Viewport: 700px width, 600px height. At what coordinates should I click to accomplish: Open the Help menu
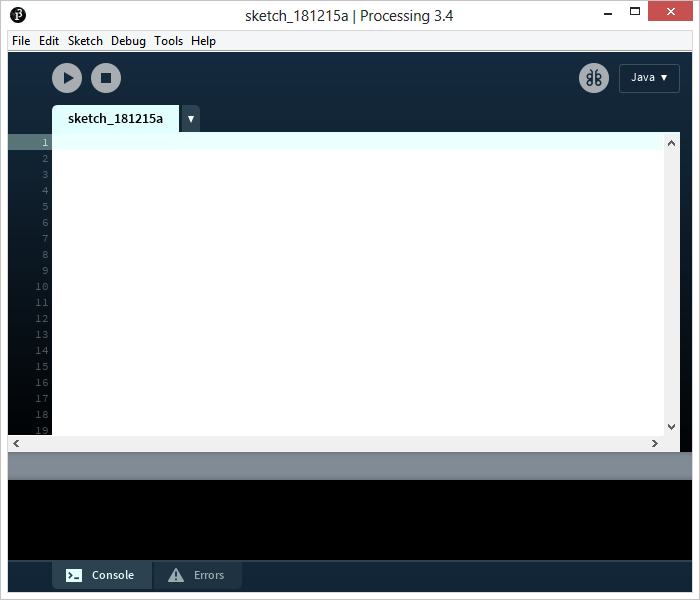click(203, 41)
